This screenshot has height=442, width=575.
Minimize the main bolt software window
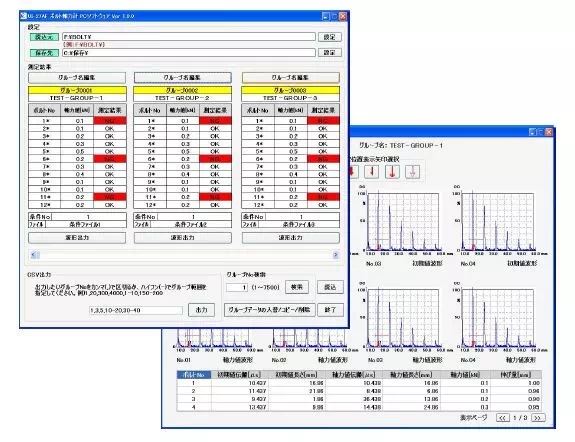click(326, 16)
